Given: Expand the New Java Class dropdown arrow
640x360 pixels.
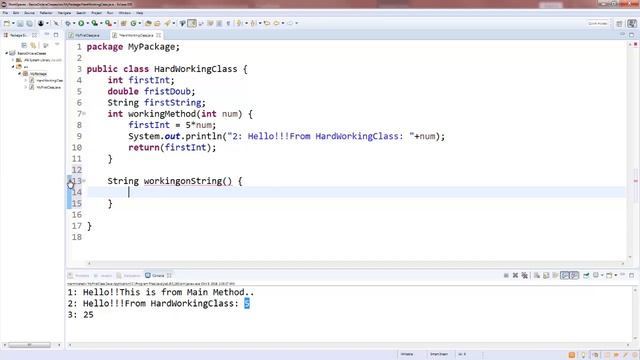Looking at the screenshot, I should tap(139, 24).
